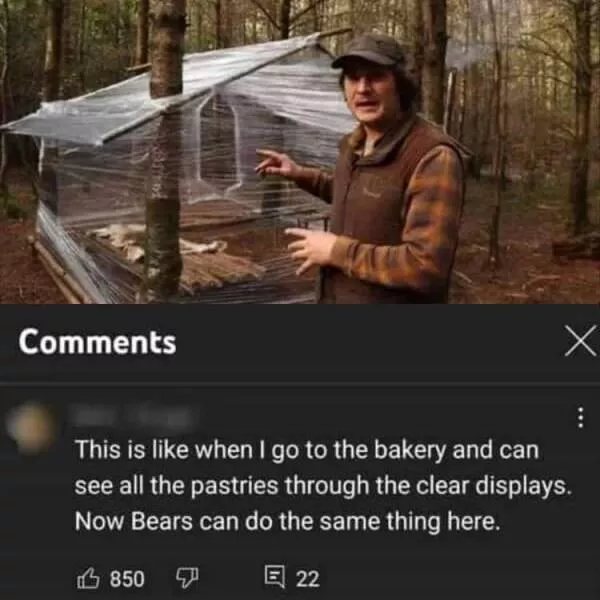Like the bakery comment with thumbs up
Screen dimensions: 600x600
tap(87, 578)
